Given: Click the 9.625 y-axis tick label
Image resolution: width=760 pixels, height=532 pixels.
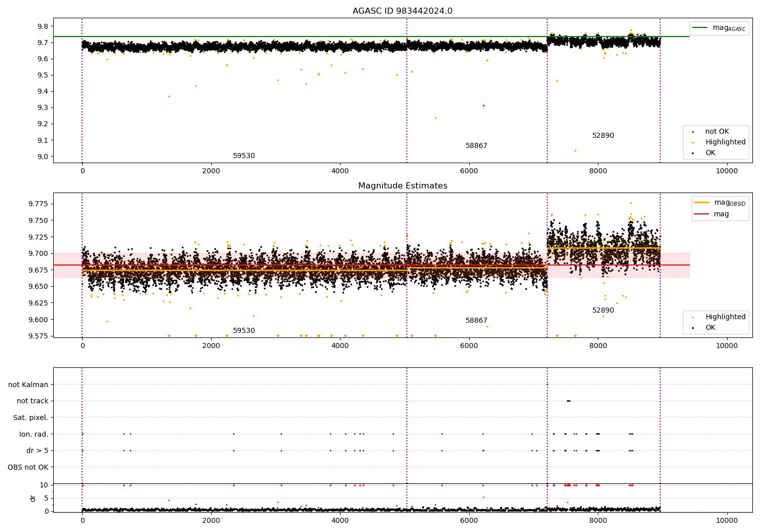Looking at the screenshot, I should click(x=39, y=303).
